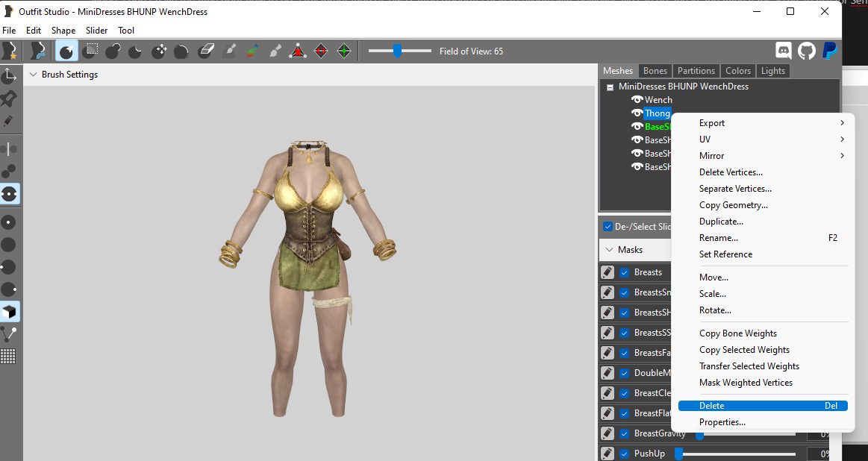Click the New Project toolbar icon
Screen dimensions: 868x461
click(10, 51)
